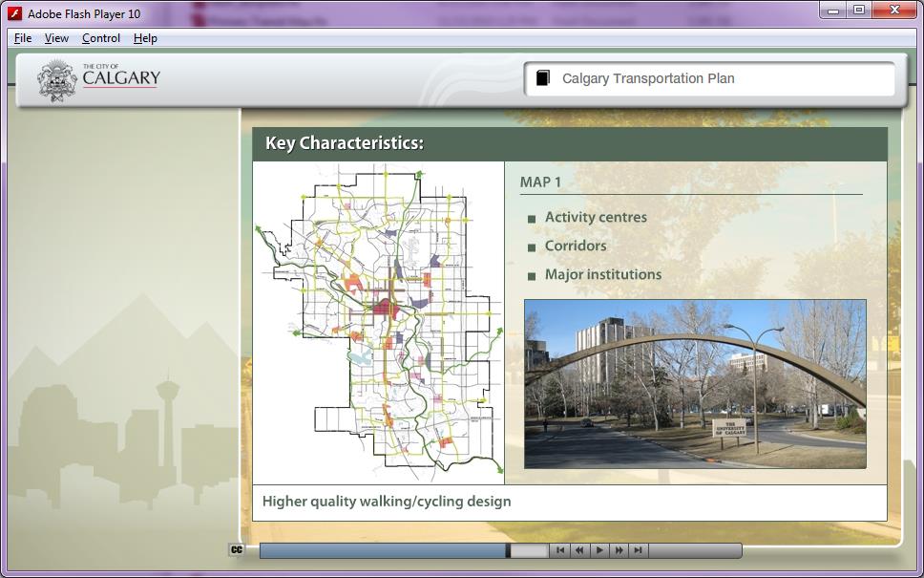The image size is (924, 578).
Task: Open the Control menu
Action: coord(100,38)
